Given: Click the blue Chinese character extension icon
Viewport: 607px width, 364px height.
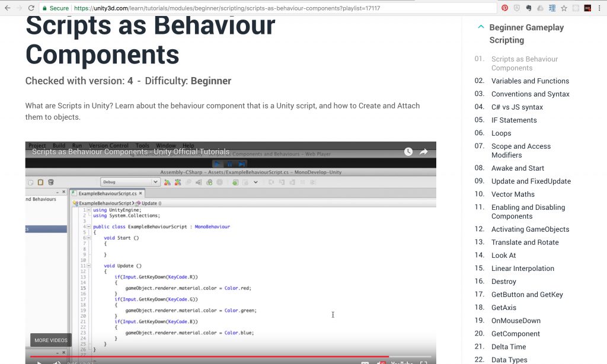Looking at the screenshot, I should tap(552, 8).
